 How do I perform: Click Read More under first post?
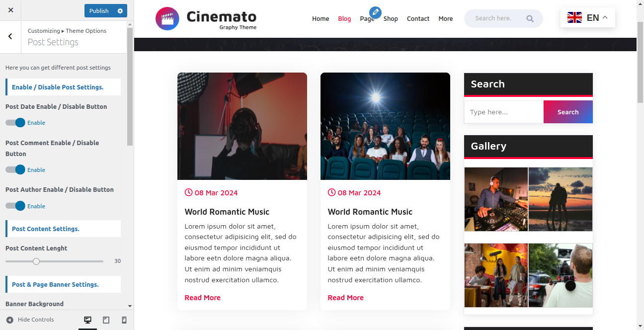203,298
